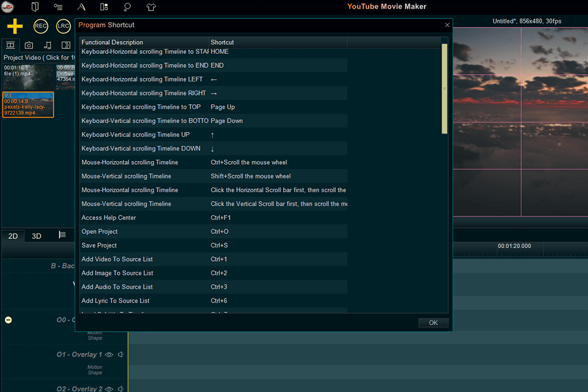Click the compass-shaped text tool icon

click(81, 7)
